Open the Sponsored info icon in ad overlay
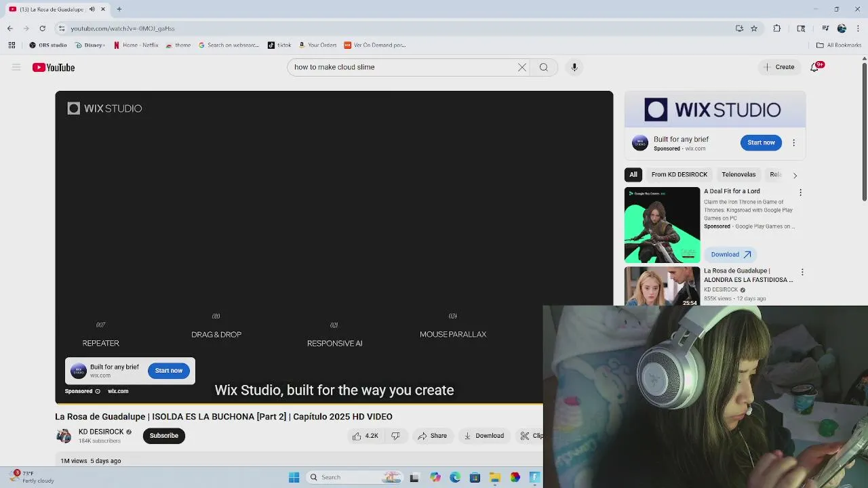 click(x=98, y=391)
